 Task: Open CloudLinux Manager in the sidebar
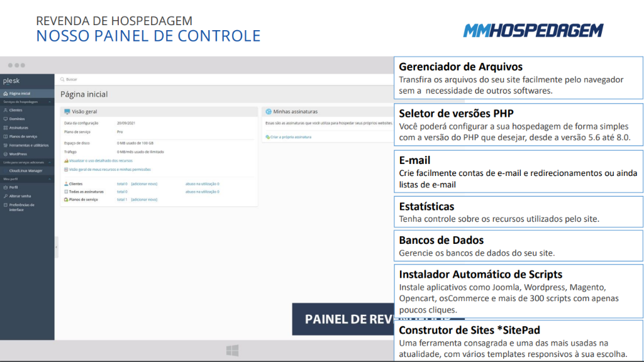(27, 171)
